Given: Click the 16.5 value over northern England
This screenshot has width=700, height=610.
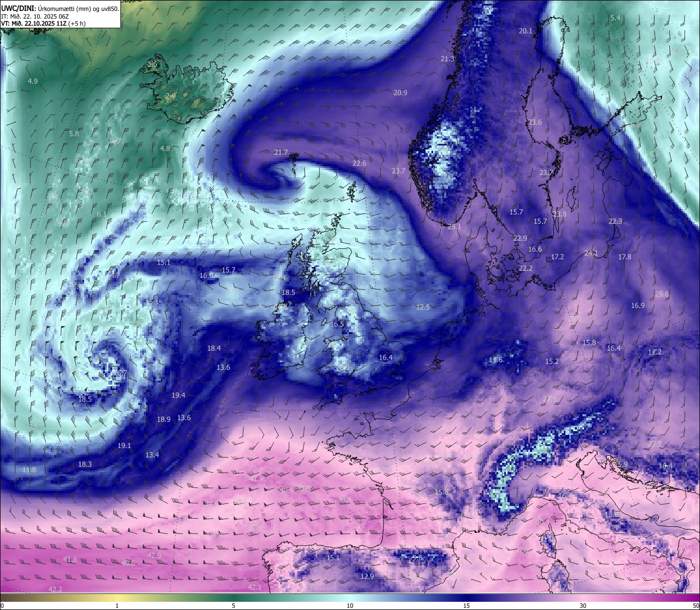Looking at the screenshot, I should pos(337,324).
